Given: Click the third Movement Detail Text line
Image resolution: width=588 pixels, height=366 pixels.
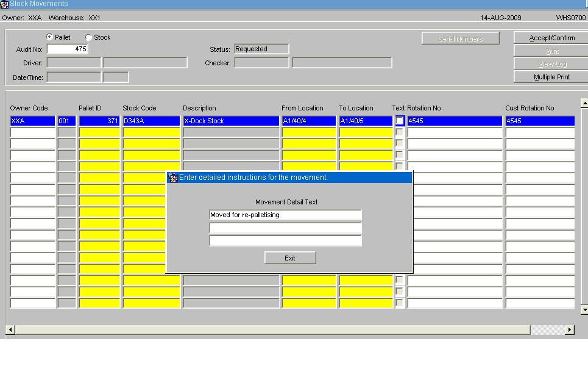Looking at the screenshot, I should tap(285, 240).
